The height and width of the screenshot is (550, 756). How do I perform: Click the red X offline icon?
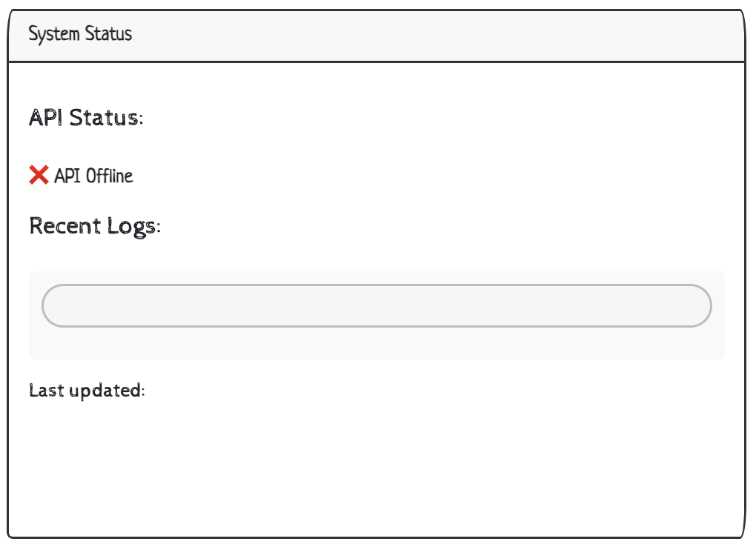click(39, 176)
